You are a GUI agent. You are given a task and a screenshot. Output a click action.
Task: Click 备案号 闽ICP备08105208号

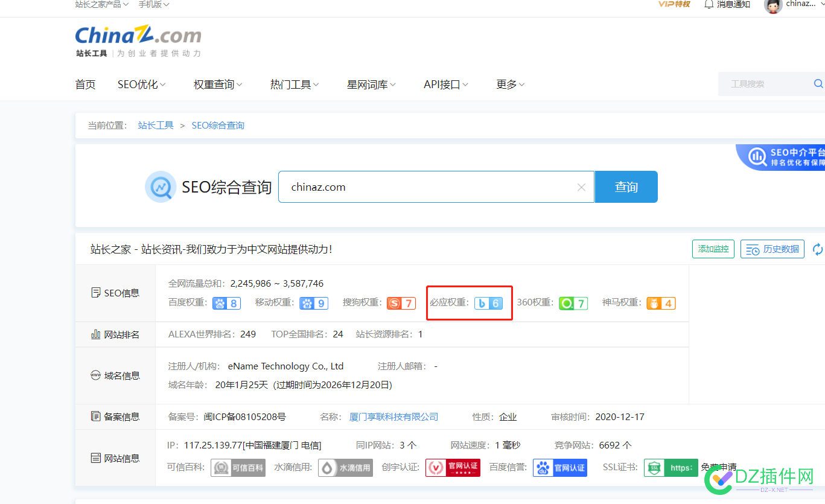[x=245, y=417]
